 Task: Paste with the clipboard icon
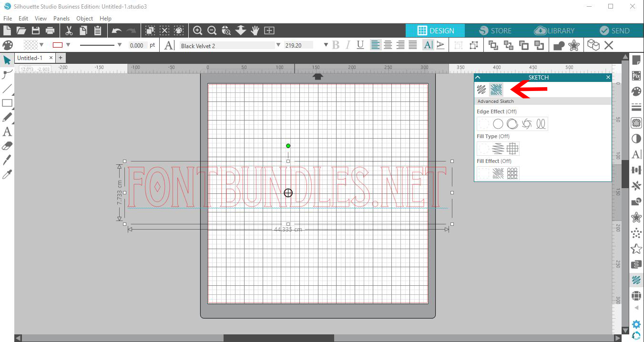[x=98, y=30]
